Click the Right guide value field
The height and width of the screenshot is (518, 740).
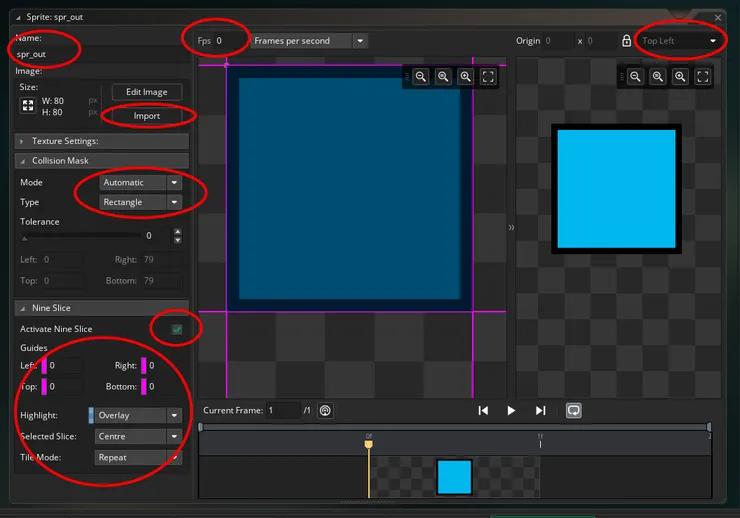pyautogui.click(x=165, y=366)
